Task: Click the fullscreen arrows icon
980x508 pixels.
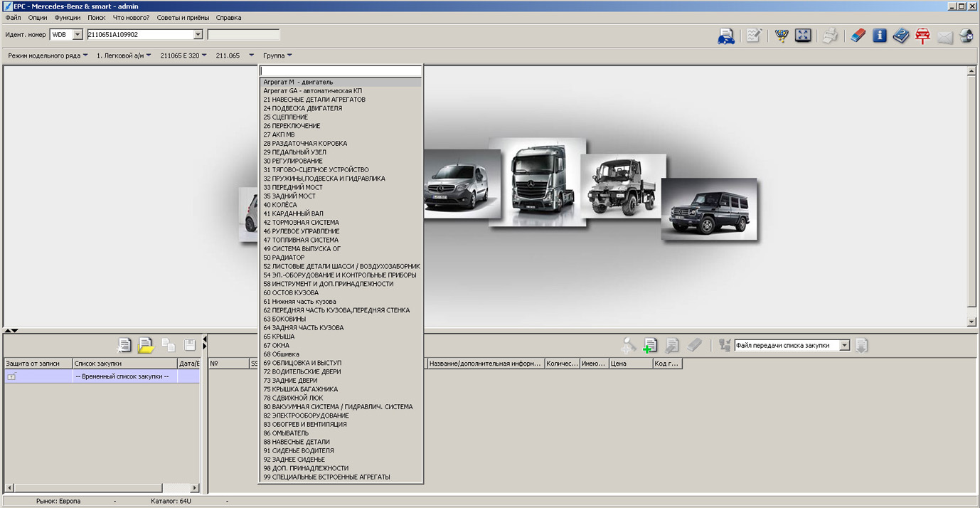Action: point(803,36)
